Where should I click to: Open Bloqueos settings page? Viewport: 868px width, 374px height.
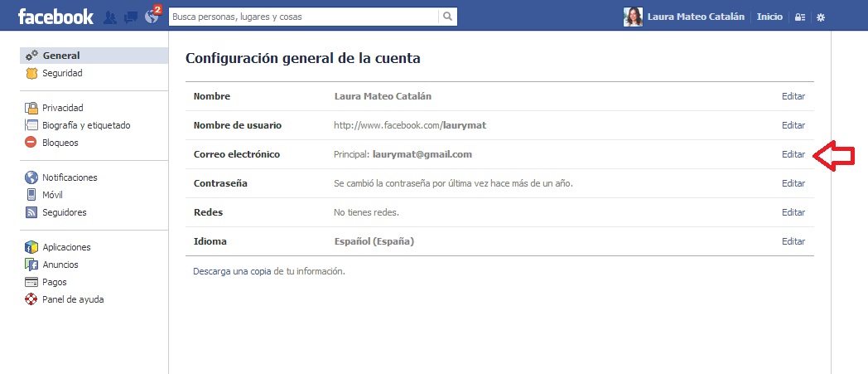tap(60, 143)
